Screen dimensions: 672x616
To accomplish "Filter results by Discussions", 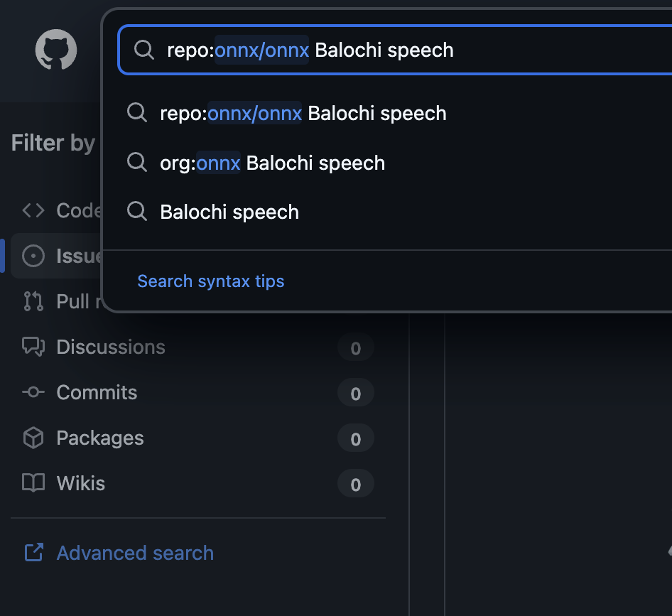I will pyautogui.click(x=111, y=347).
